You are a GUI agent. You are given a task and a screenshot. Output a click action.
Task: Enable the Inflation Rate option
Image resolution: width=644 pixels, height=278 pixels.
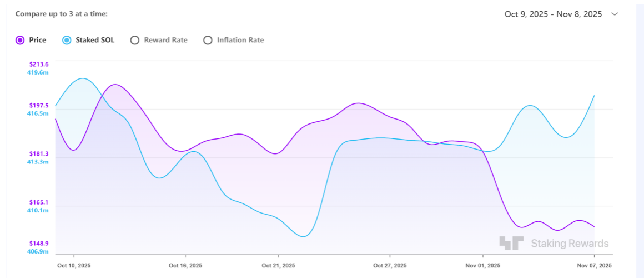(x=208, y=40)
